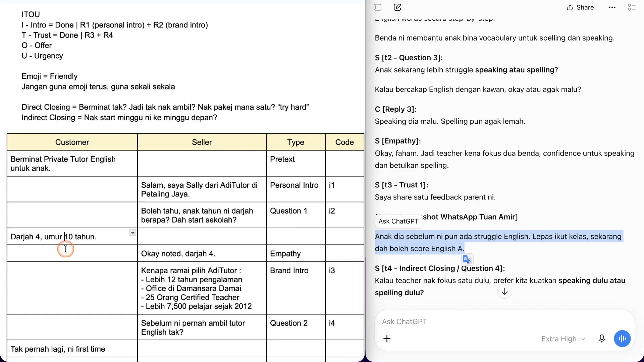The height and width of the screenshot is (362, 644).
Task: Click the 'S [Empathy]:' heading in chat
Action: click(x=398, y=141)
